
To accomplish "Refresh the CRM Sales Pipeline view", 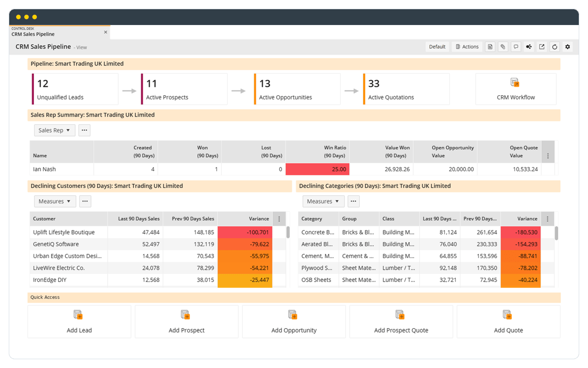I will (555, 47).
